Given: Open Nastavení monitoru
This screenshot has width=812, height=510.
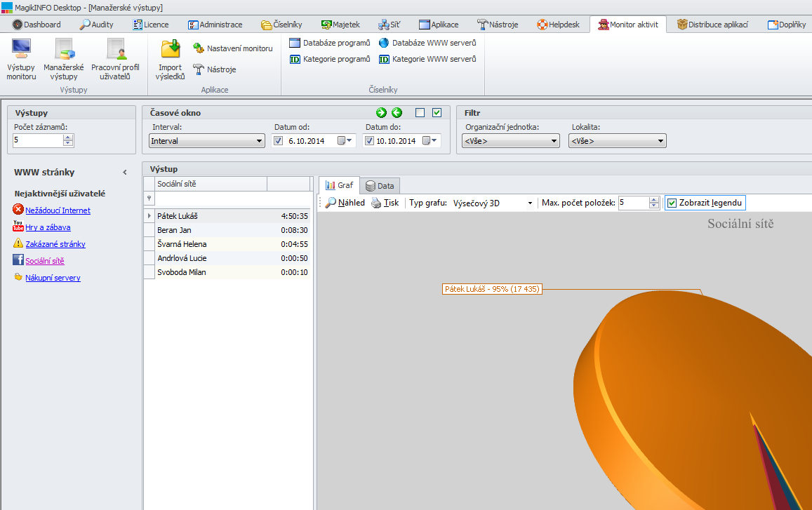Looking at the screenshot, I should [232, 48].
